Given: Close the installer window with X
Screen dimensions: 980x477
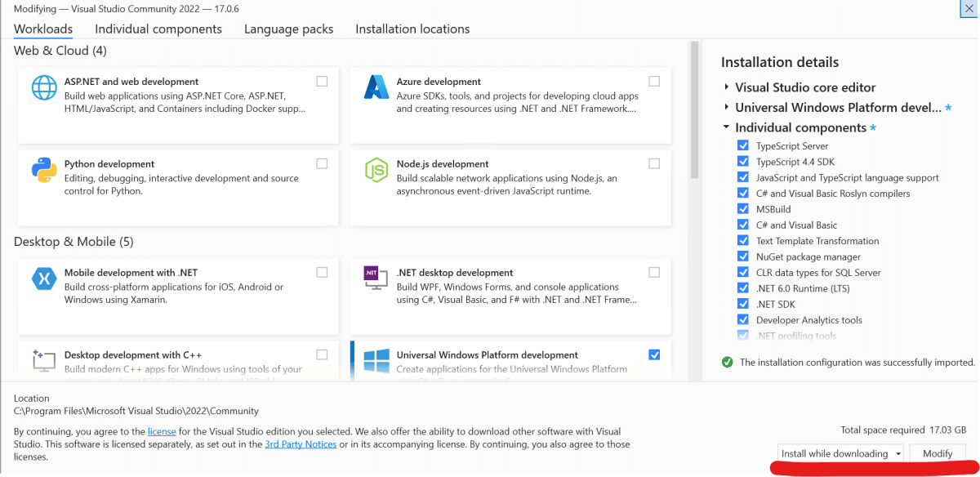Looking at the screenshot, I should [x=968, y=8].
